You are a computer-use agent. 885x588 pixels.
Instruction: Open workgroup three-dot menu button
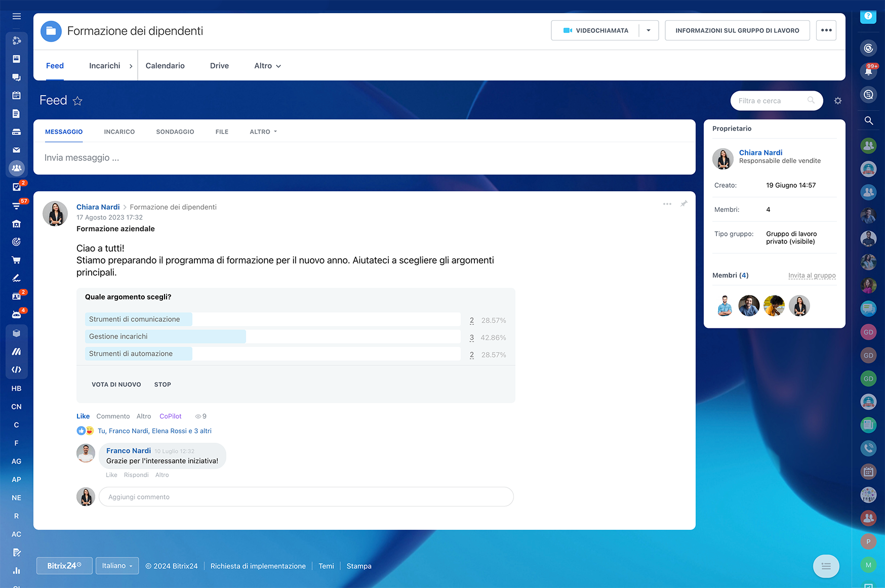click(826, 30)
